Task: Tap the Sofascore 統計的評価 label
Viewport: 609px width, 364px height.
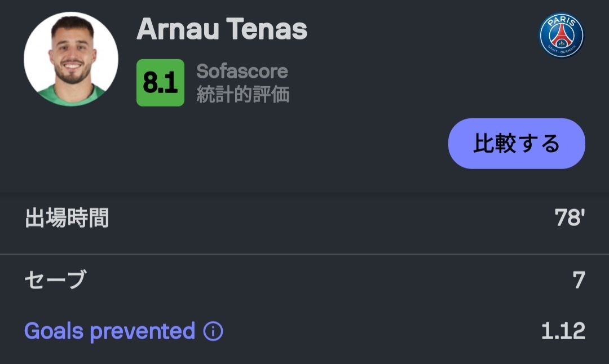Action: click(x=242, y=83)
